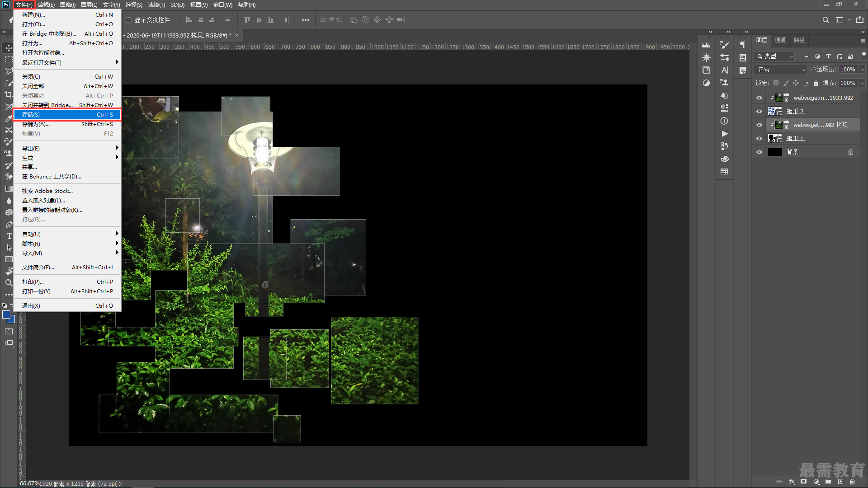This screenshot has width=868, height=488.
Task: Choose 退出(X) from File menu
Action: point(67,306)
